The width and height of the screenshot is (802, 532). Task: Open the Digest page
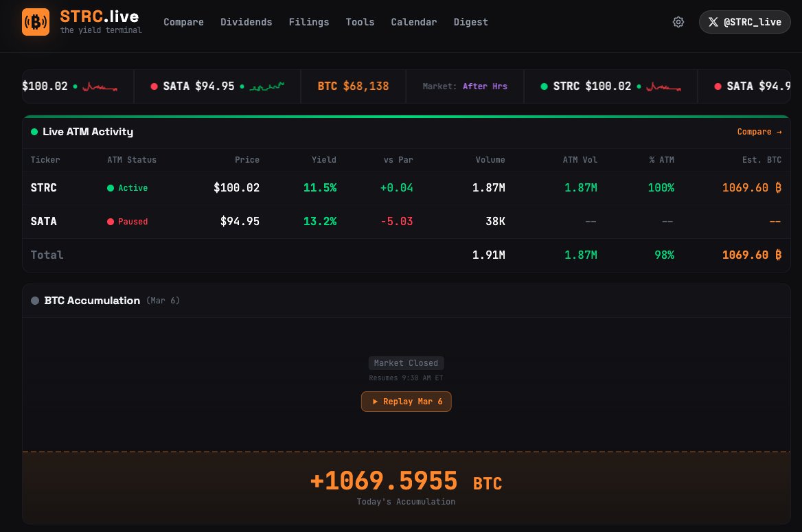[470, 22]
